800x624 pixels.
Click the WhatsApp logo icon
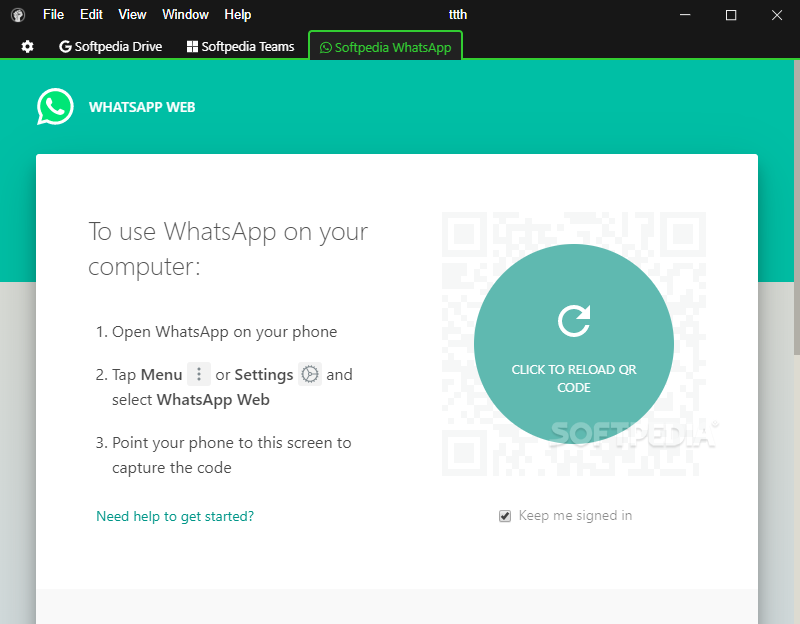pos(55,106)
